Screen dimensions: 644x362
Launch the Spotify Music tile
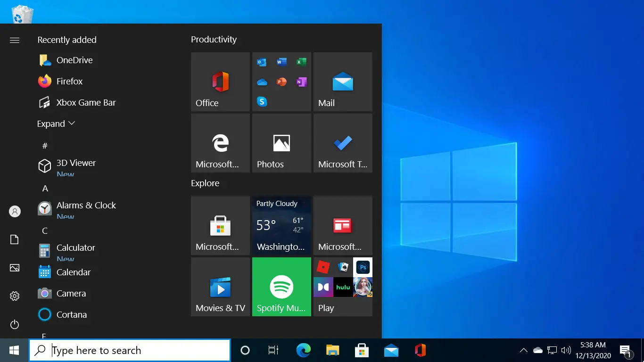click(x=281, y=287)
